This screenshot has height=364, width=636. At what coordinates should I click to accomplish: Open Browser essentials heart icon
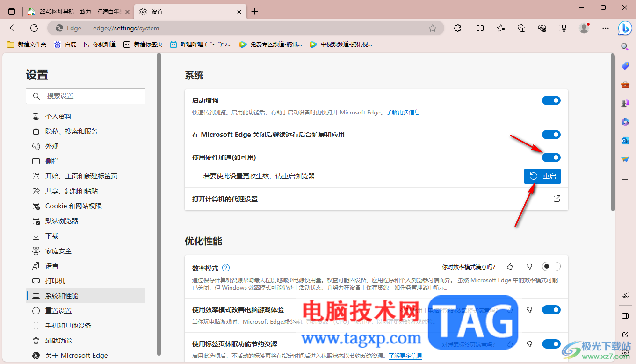pos(542,28)
